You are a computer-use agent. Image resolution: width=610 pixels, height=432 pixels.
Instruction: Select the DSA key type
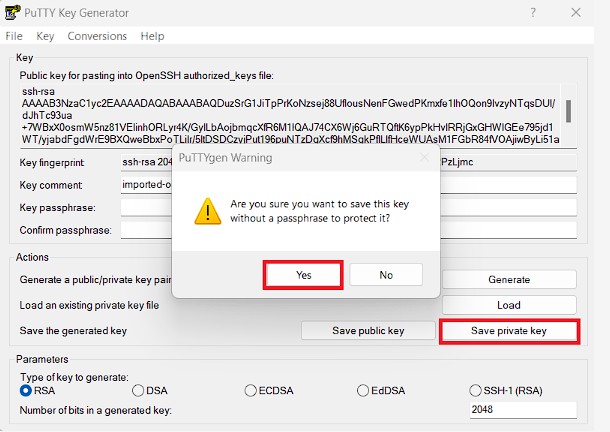click(x=138, y=390)
